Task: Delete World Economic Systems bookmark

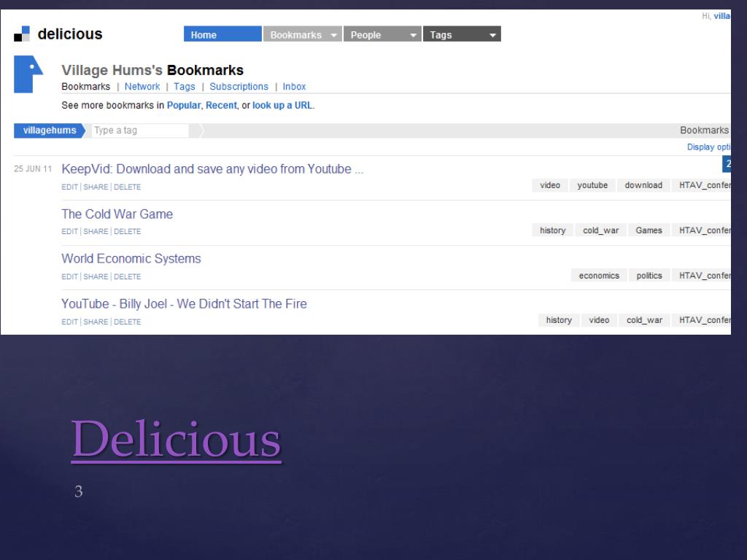Action: point(127,276)
